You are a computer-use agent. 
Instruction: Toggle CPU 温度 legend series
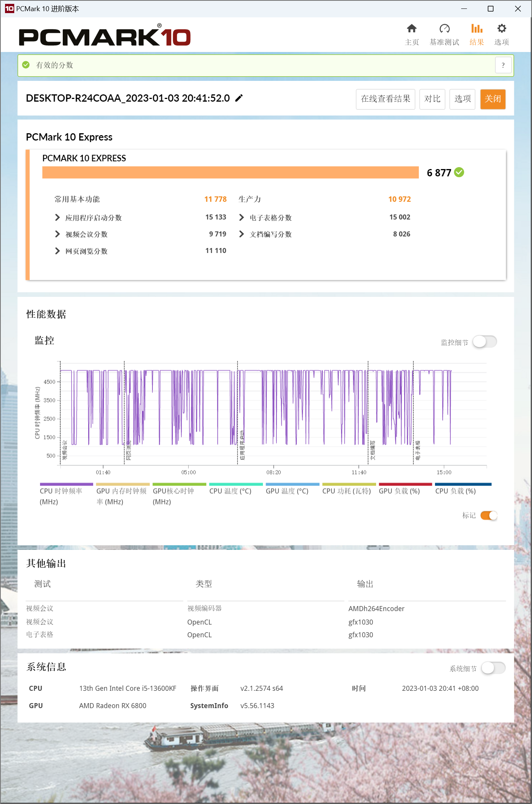click(236, 489)
